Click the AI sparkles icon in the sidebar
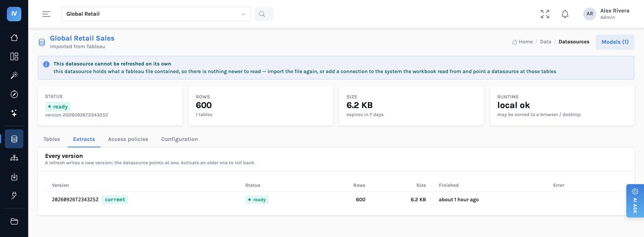The image size is (644, 237). tap(14, 113)
